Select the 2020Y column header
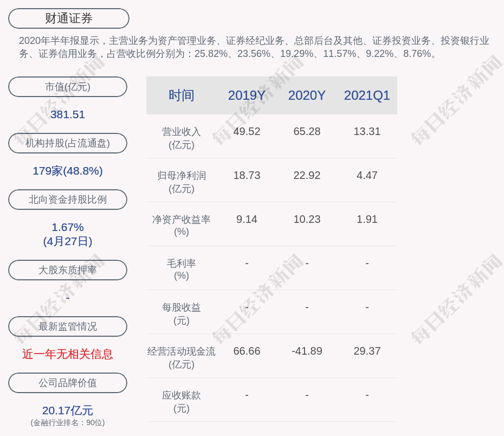The width and height of the screenshot is (504, 436). [307, 95]
